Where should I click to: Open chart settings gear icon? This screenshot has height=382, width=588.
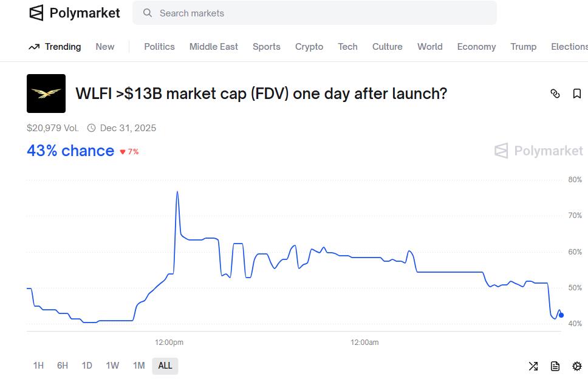(x=576, y=366)
